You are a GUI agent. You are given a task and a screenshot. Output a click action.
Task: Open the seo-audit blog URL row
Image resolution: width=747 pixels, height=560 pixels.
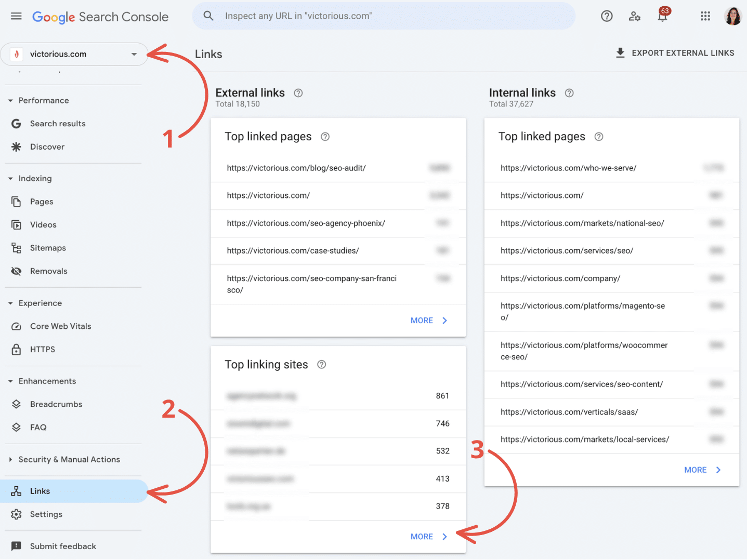(338, 168)
